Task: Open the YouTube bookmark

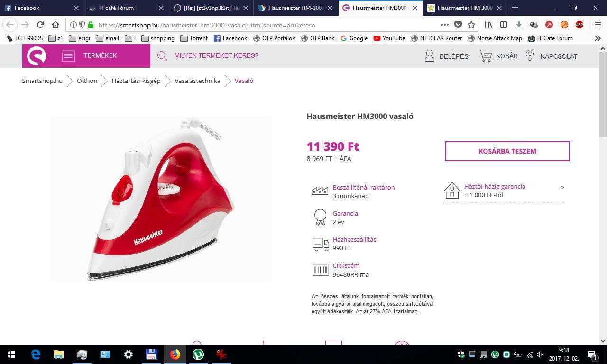Action: click(x=389, y=38)
